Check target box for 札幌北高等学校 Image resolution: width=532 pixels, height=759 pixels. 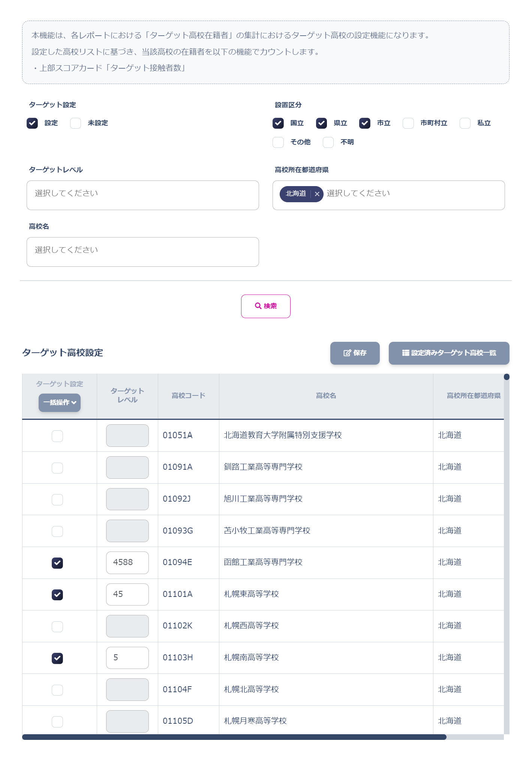point(57,690)
